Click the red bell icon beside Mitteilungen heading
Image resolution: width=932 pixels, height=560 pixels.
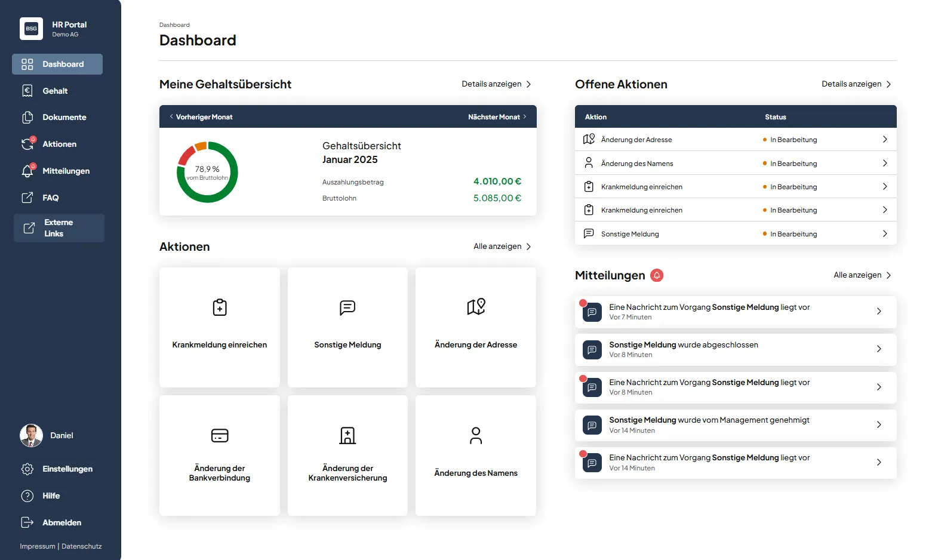point(657,275)
